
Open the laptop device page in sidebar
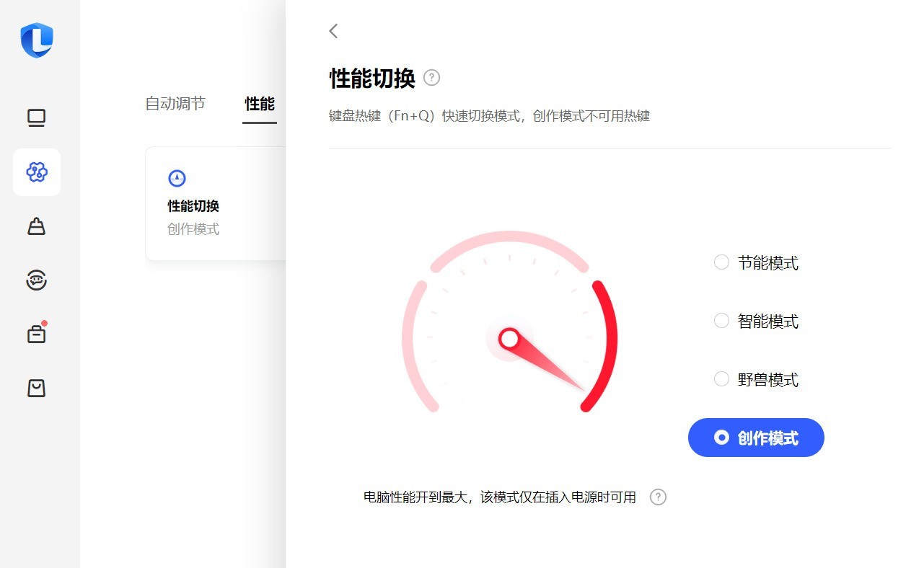pos(36,117)
